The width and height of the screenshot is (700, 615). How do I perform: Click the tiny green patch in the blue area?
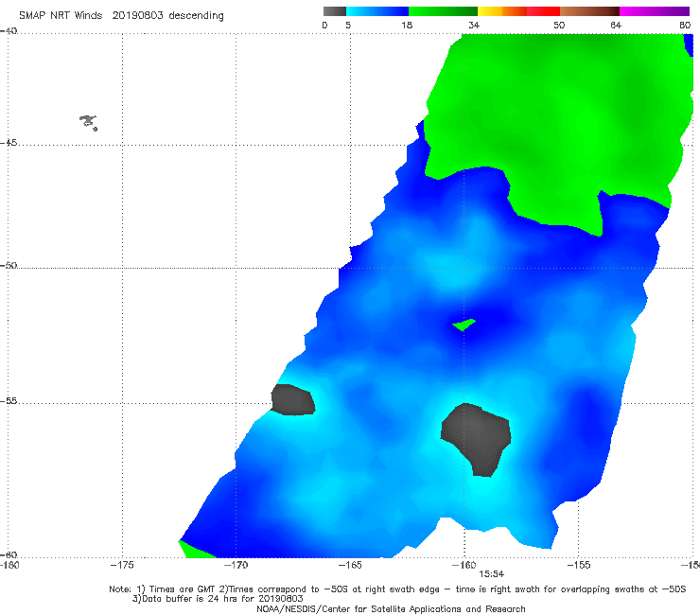[464, 325]
